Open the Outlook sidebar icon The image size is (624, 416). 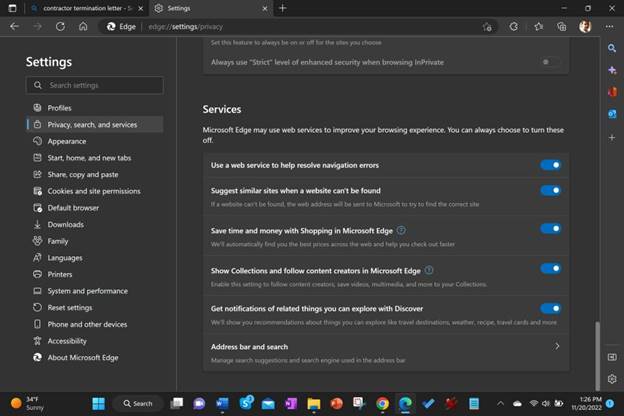[x=612, y=114]
